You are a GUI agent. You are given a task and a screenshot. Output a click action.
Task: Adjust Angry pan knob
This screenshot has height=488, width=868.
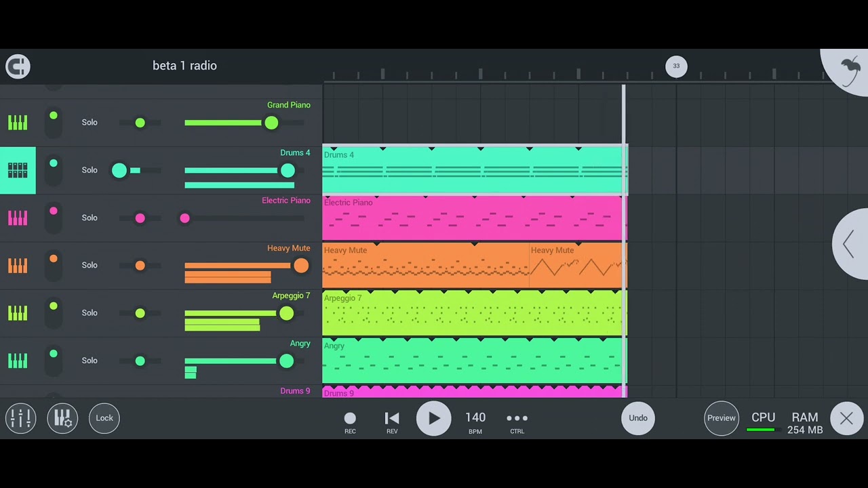(140, 361)
